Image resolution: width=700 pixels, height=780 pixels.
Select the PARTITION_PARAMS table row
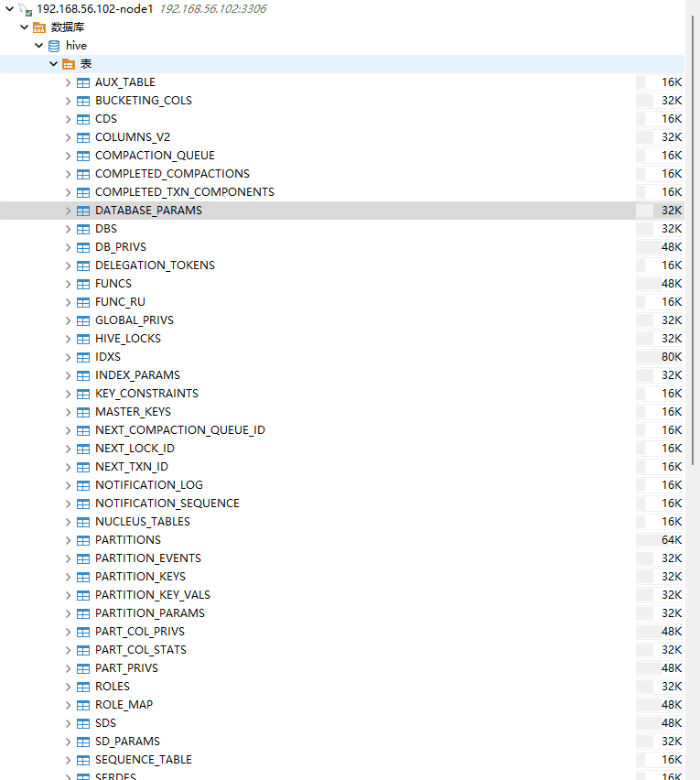(342, 613)
